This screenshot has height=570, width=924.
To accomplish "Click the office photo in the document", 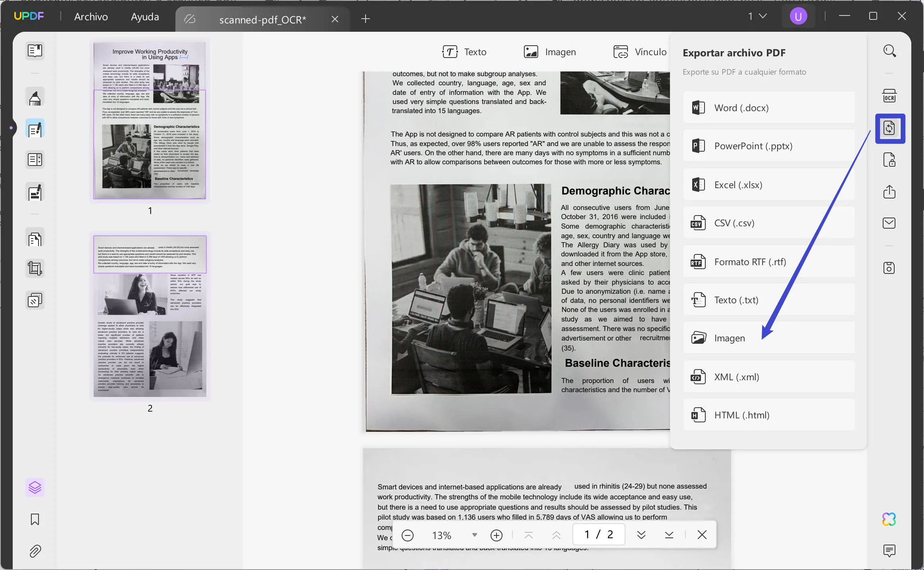I will click(x=471, y=289).
